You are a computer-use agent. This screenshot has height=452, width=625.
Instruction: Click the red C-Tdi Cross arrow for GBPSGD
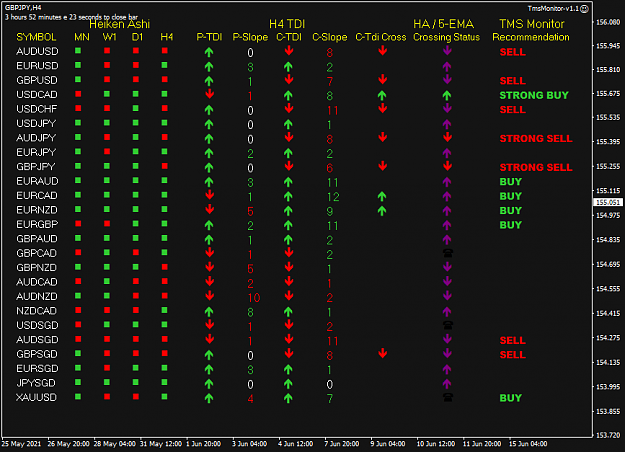point(383,353)
